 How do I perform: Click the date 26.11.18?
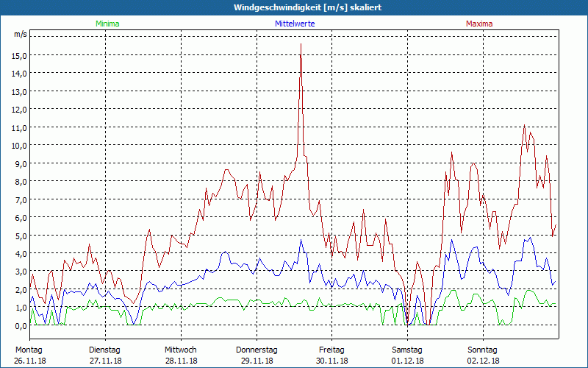(x=30, y=361)
